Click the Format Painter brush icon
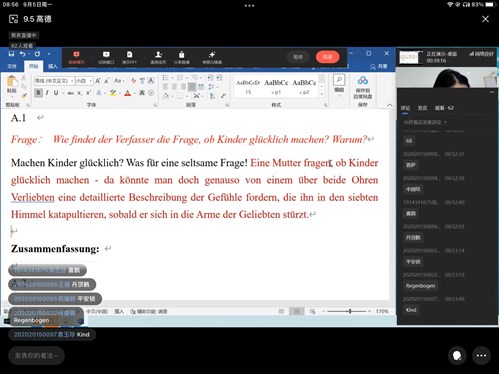499x374 pixels. [x=24, y=96]
